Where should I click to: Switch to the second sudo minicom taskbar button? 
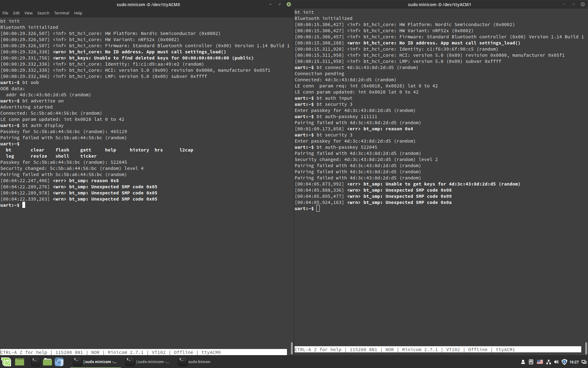[x=150, y=362]
